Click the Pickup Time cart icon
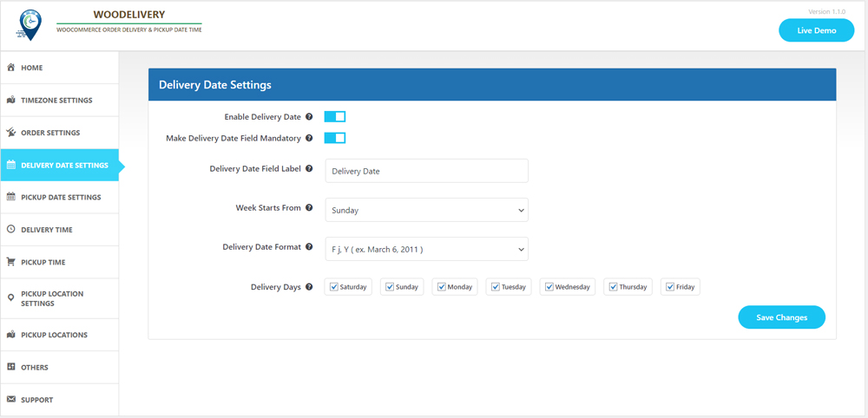Image resolution: width=868 pixels, height=418 pixels. point(11,262)
